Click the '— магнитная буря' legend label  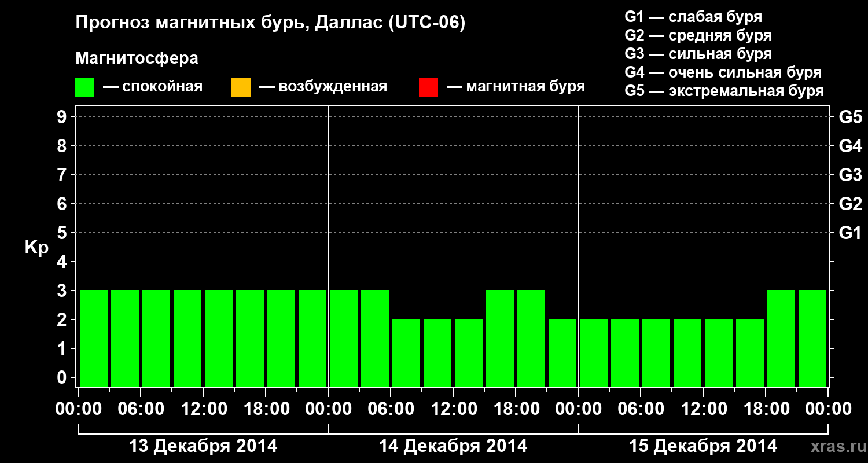pos(516,87)
